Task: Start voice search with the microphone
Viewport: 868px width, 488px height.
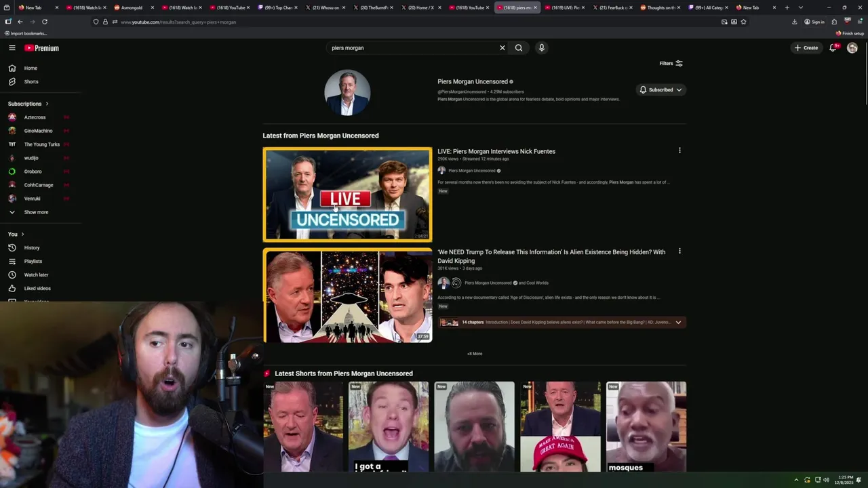Action: 541,47
